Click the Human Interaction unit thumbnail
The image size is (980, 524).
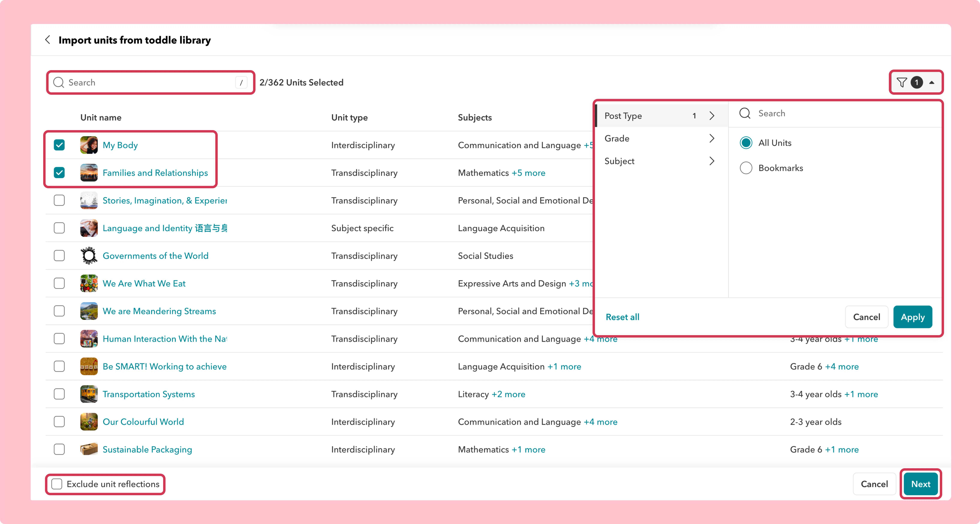tap(89, 339)
